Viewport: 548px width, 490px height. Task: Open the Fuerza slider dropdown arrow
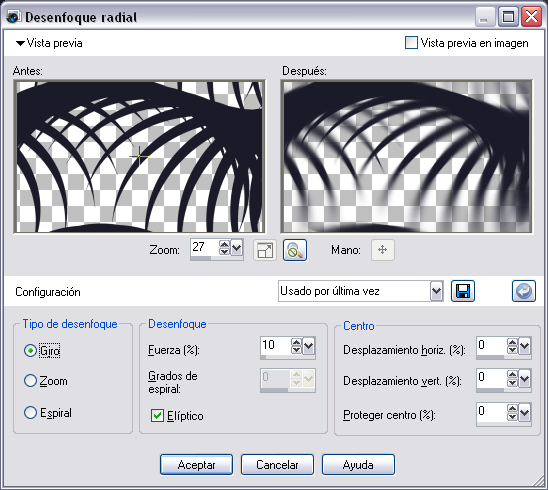pos(309,346)
